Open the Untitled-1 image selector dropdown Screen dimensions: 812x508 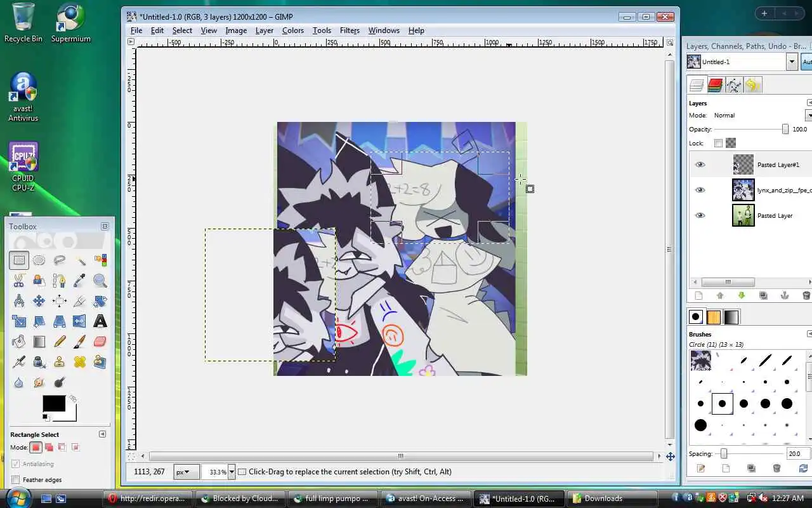point(792,62)
